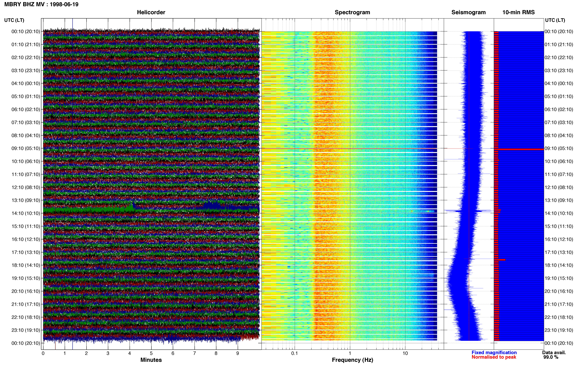Screen dimensions: 588x368
Task: Click the '10' frequency tick label
Action: [405, 353]
